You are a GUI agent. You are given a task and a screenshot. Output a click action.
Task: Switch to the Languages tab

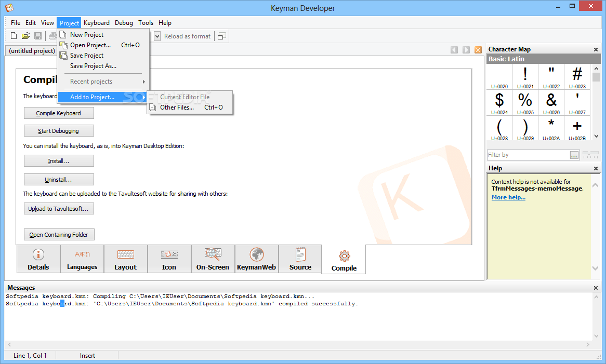[82, 259]
